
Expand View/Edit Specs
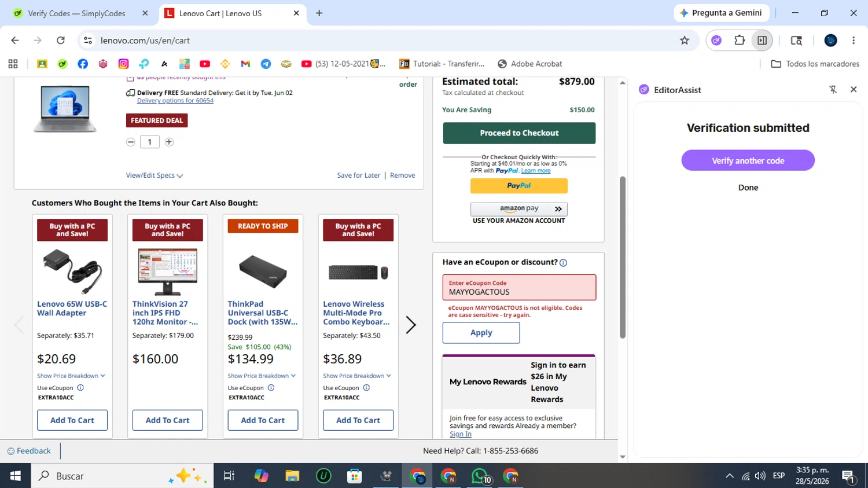[155, 175]
